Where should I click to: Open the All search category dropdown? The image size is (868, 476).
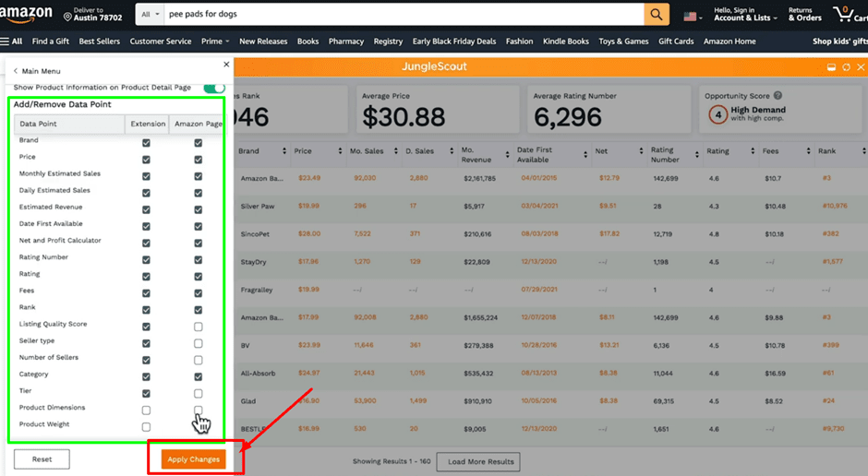[150, 15]
